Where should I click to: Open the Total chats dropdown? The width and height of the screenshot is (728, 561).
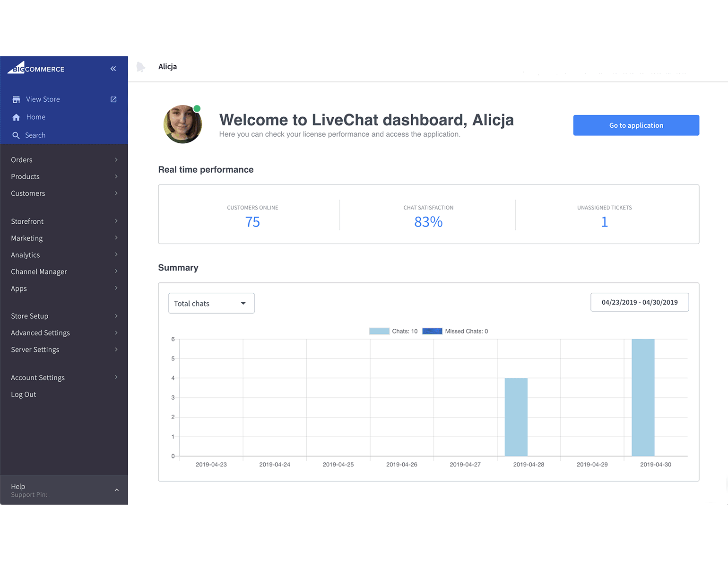(211, 303)
